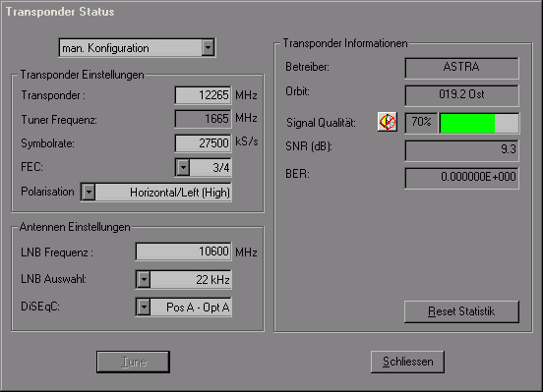This screenshot has width=543, height=392.
Task: Click the Symbolrate 27500 field
Action: pos(204,142)
